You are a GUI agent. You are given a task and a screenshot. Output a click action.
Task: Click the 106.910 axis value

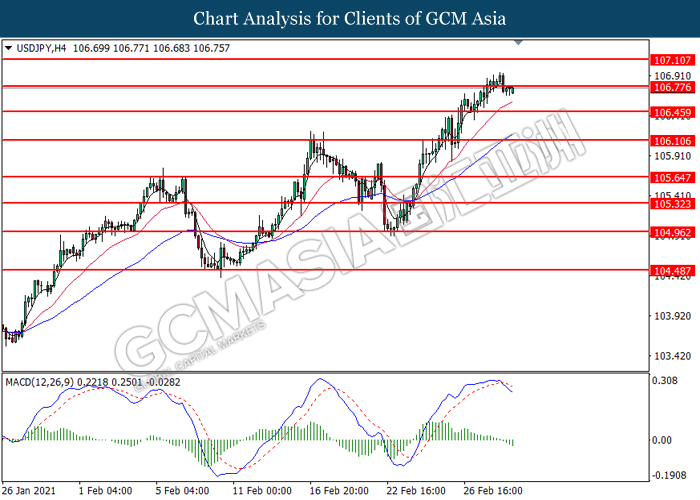672,76
